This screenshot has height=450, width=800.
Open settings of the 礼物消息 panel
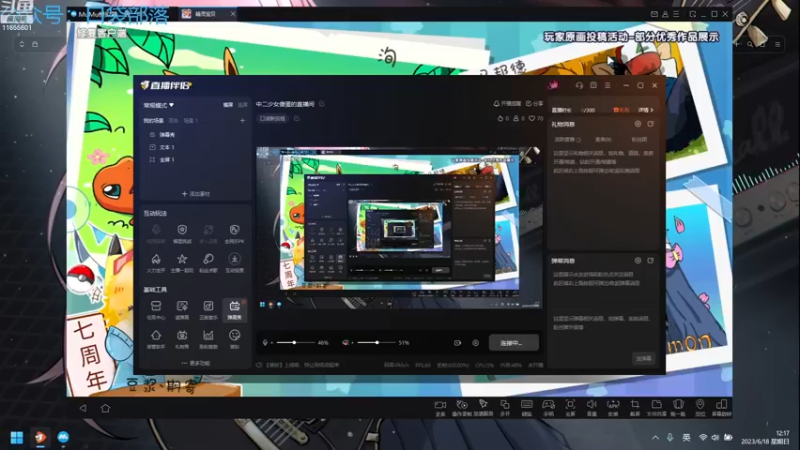[638, 124]
